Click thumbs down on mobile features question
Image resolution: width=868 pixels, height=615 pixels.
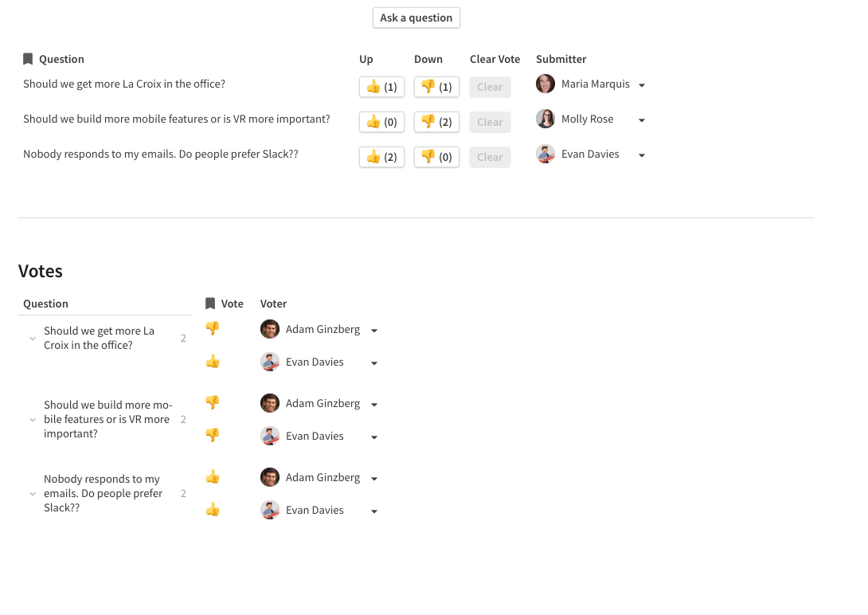tap(436, 122)
